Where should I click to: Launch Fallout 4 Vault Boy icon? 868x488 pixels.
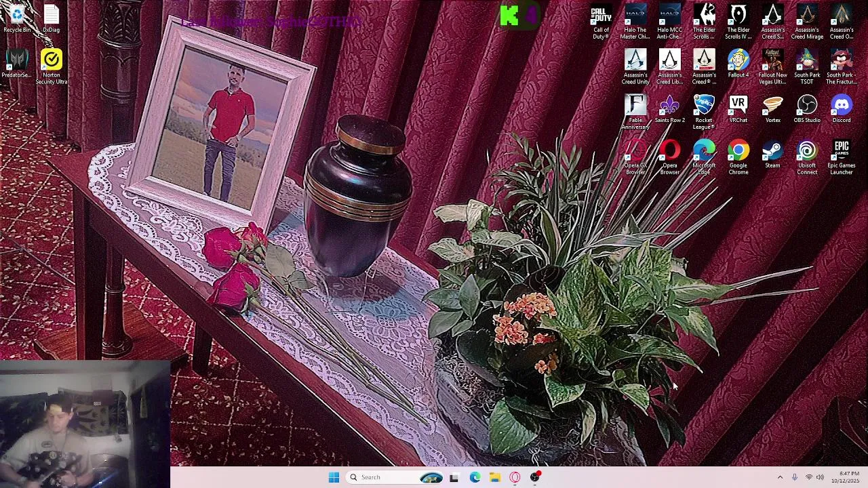[x=738, y=64]
